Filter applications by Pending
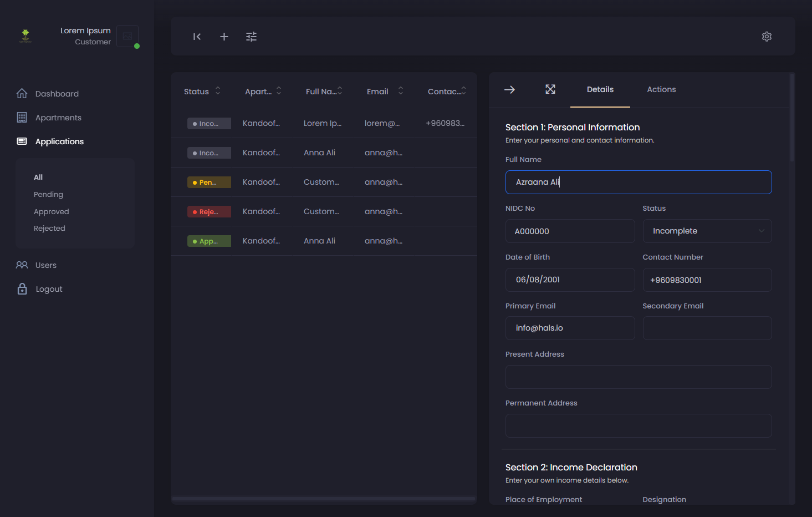 point(48,194)
